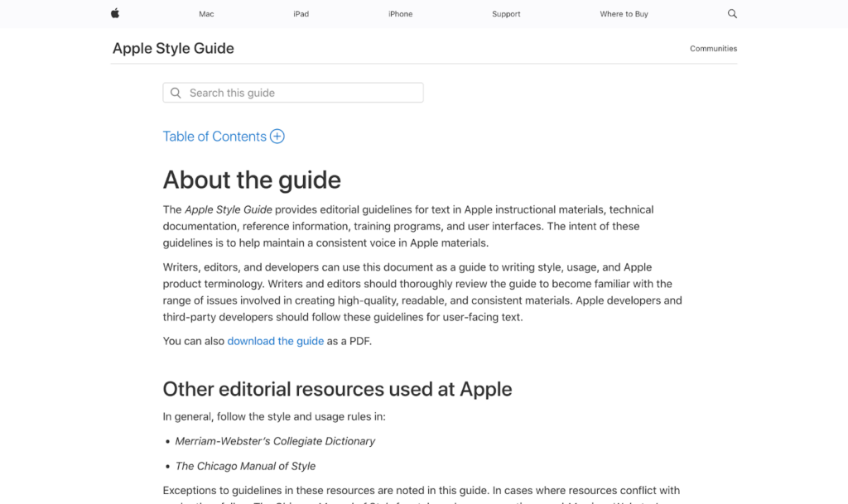Screen dimensions: 848x504
Task: Click the download the guide link
Action: (x=275, y=341)
